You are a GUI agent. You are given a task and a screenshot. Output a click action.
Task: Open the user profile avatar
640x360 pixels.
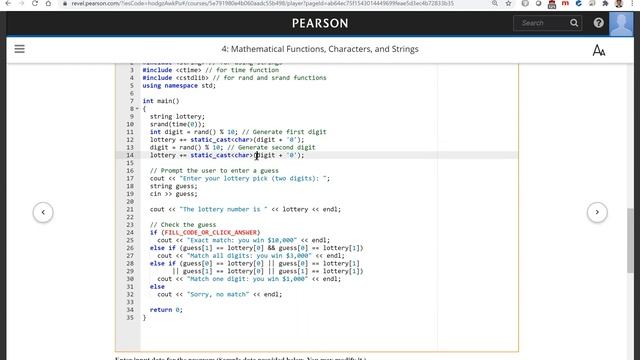point(621,24)
